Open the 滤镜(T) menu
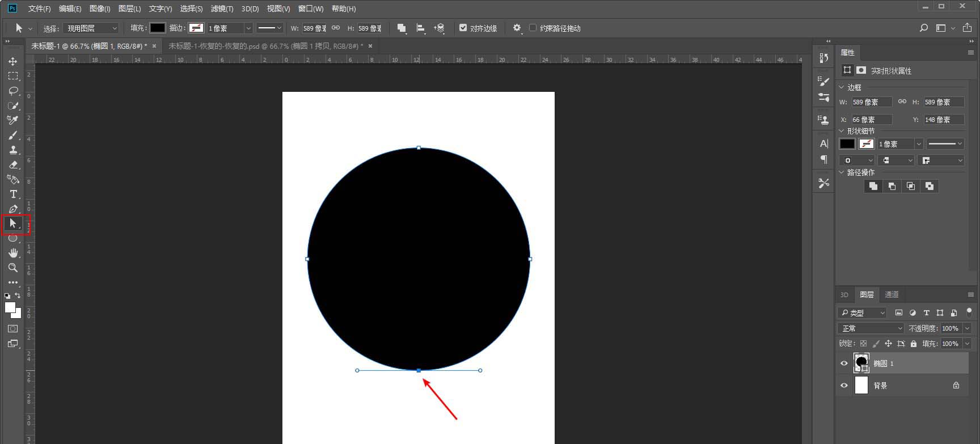The width and height of the screenshot is (980, 444). click(222, 9)
